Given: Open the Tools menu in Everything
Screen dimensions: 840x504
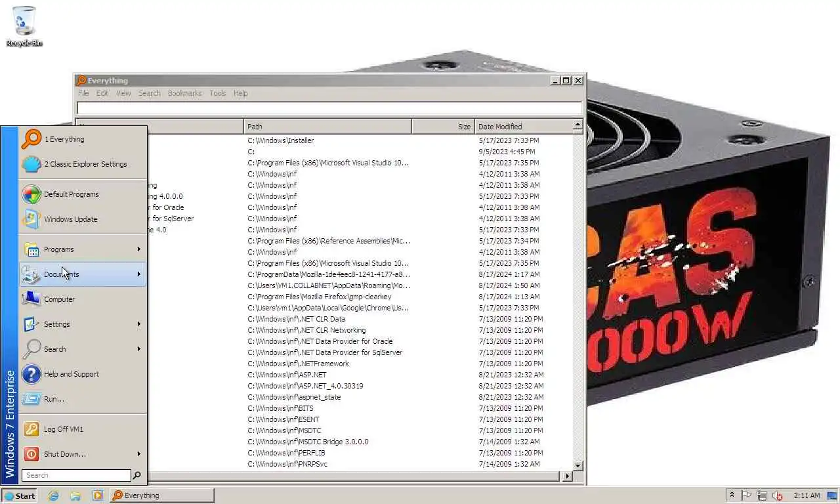Looking at the screenshot, I should coord(218,93).
